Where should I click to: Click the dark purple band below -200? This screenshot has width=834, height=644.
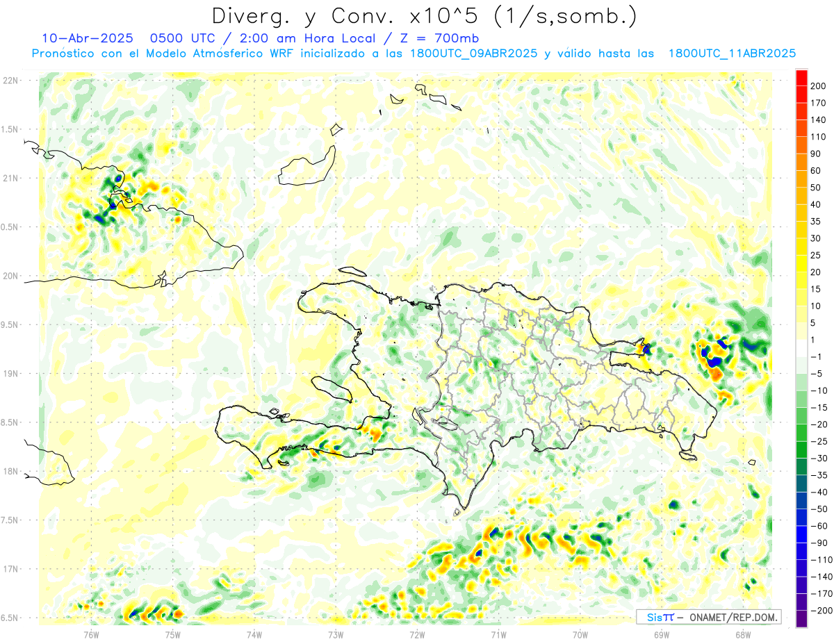click(x=801, y=619)
